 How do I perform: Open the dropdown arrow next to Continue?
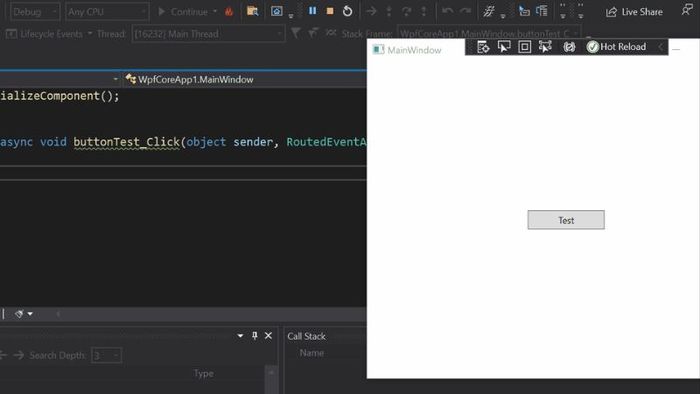[215, 12]
